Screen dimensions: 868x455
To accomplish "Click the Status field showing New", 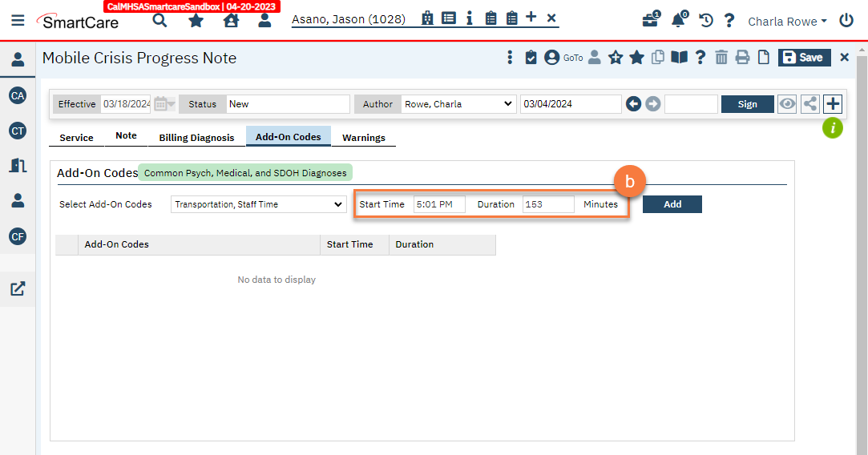I will [x=288, y=104].
